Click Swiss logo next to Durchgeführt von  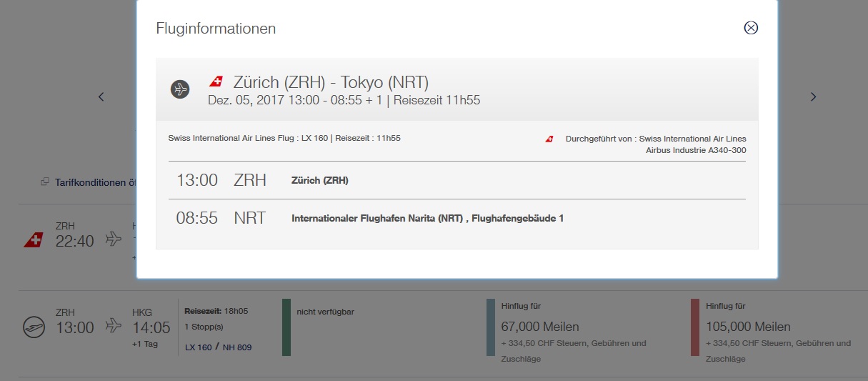[x=549, y=139]
